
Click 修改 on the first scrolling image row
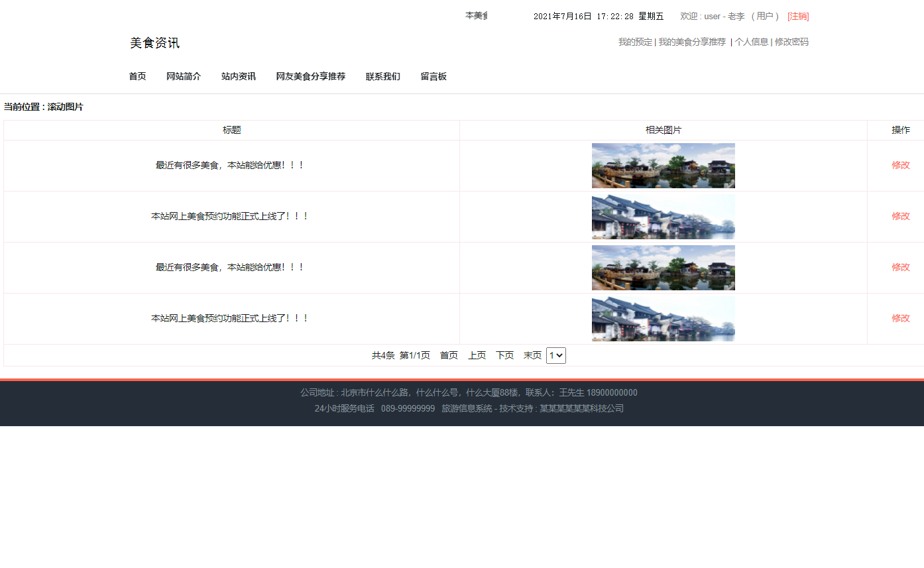coord(901,165)
